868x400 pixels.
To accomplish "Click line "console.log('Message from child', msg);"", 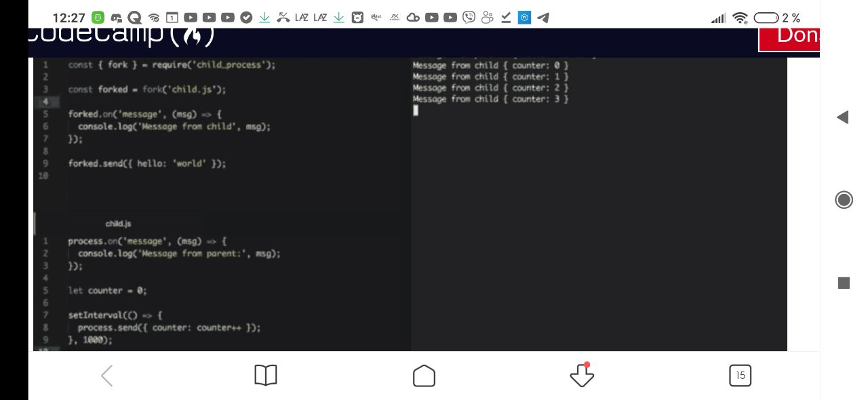I will click(174, 126).
